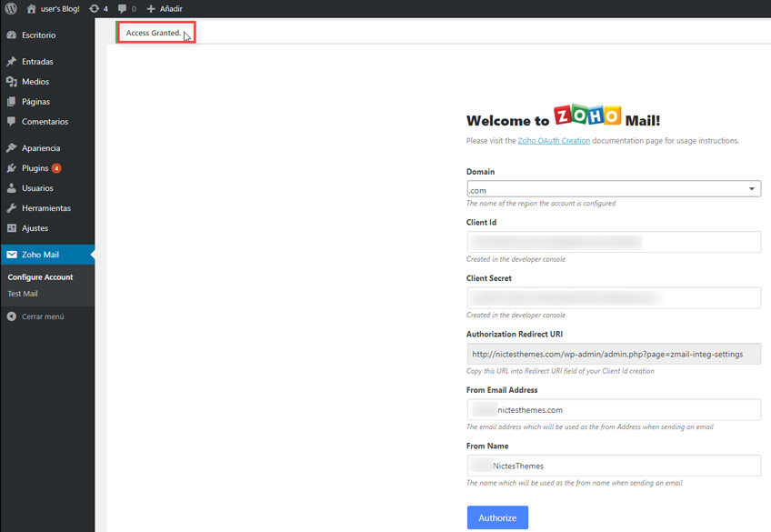Open the Test Mail submenu item
The height and width of the screenshot is (532, 771).
(23, 294)
